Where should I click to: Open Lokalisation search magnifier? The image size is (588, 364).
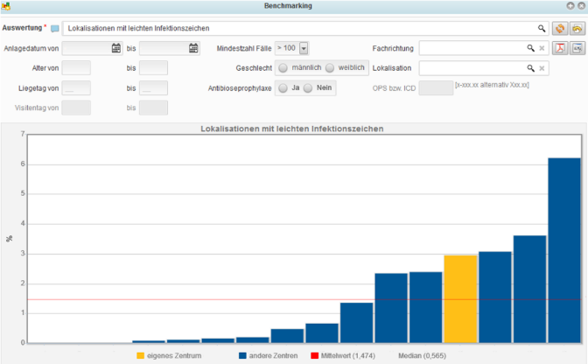pyautogui.click(x=530, y=68)
